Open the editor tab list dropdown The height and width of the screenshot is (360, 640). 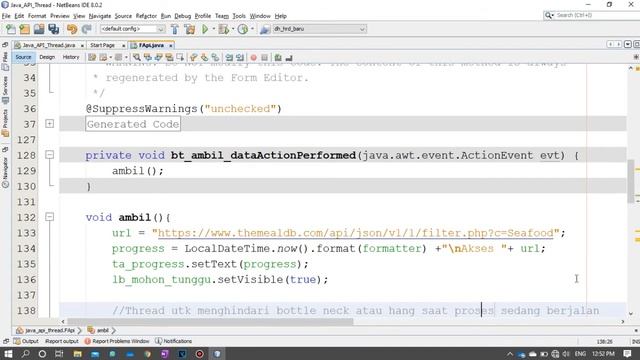pos(628,44)
